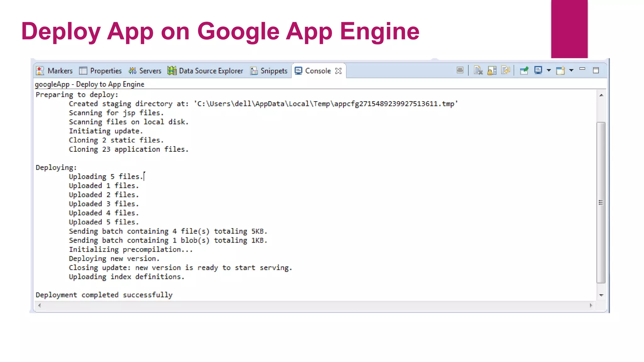Click 'googleApp - Deploy to App Engine' title
The height and width of the screenshot is (362, 644).
[x=90, y=84]
